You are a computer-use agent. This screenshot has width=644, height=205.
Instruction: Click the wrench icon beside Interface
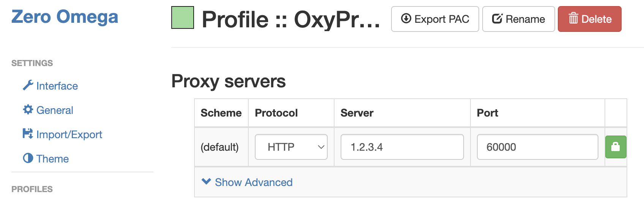coord(28,85)
